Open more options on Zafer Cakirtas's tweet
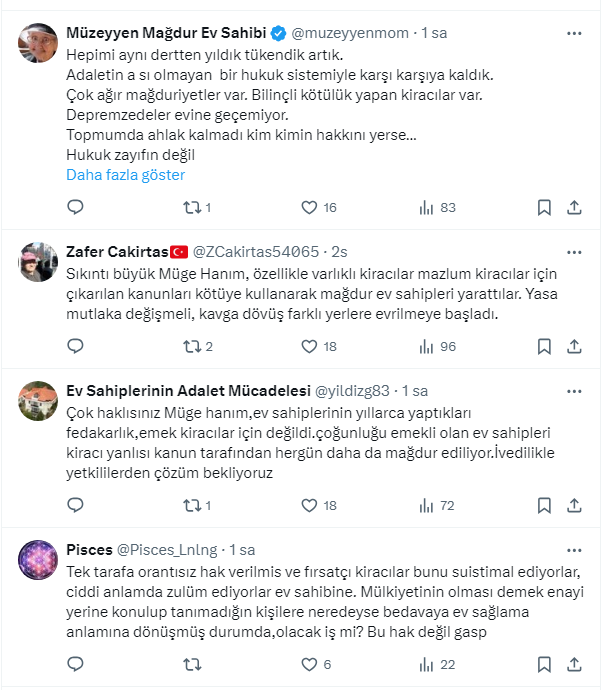Viewport: 607px width, 690px height. pos(574,251)
